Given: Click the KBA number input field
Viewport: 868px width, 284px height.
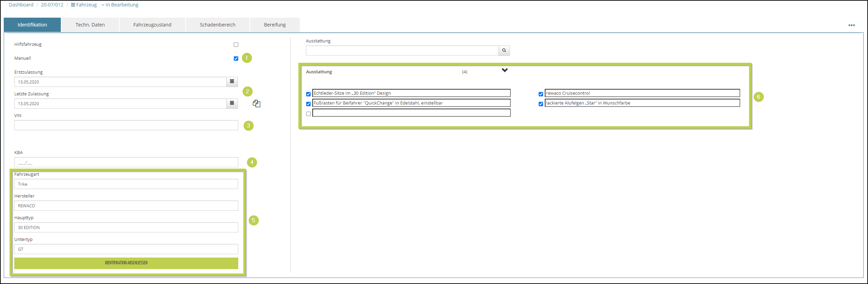Looking at the screenshot, I should point(126,162).
